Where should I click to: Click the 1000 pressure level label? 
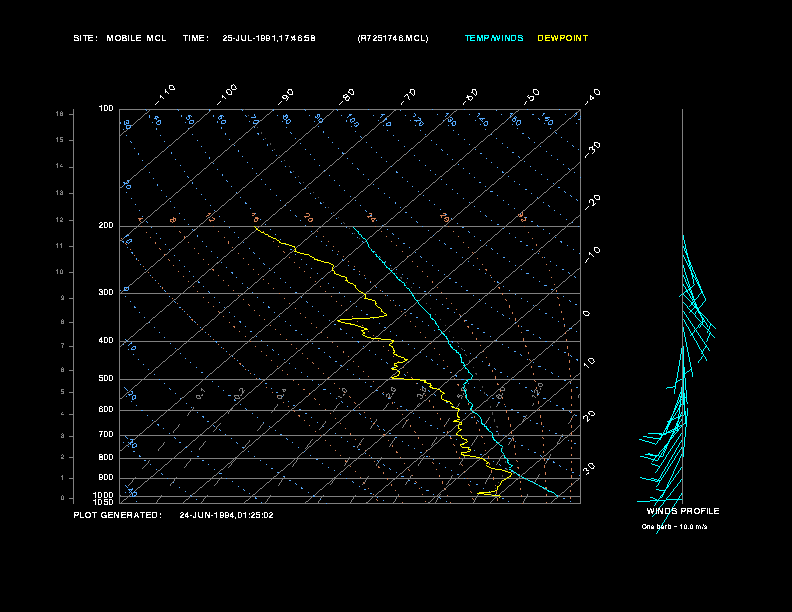coord(104,495)
